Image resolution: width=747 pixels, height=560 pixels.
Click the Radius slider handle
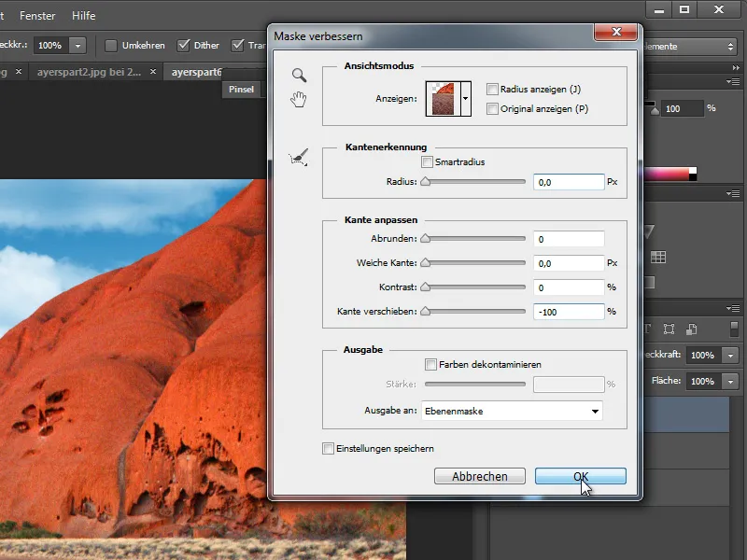(426, 181)
